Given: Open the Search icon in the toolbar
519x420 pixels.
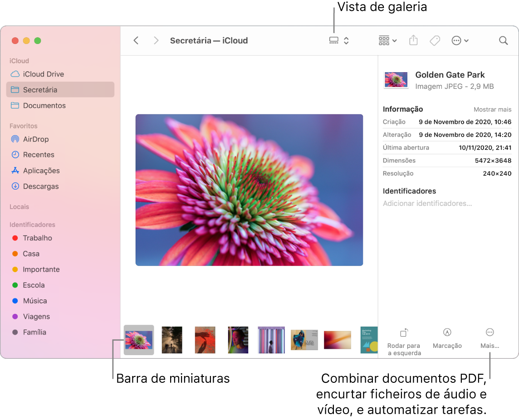Looking at the screenshot, I should click(503, 40).
